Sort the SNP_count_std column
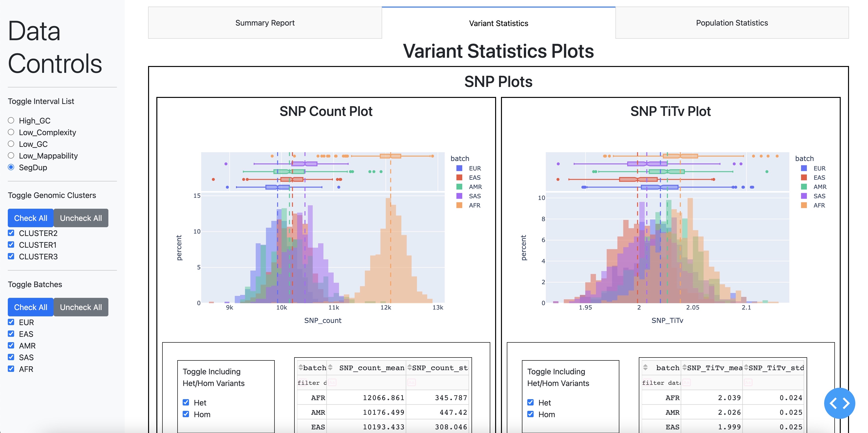868x433 pixels. tap(410, 368)
